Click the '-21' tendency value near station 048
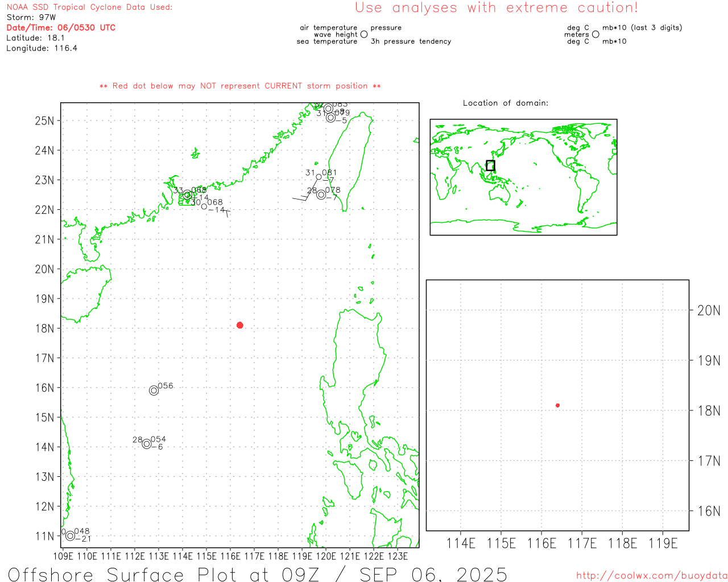Screen dimensions: 728x582 (84, 539)
